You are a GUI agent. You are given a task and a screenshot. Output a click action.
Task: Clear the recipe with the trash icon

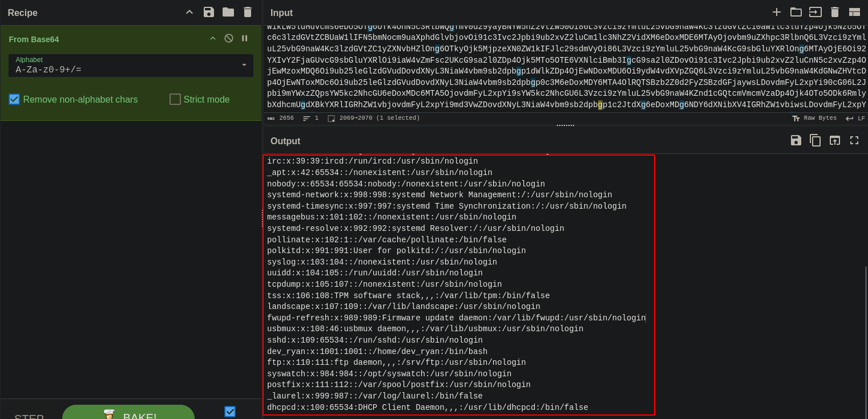[x=248, y=13]
